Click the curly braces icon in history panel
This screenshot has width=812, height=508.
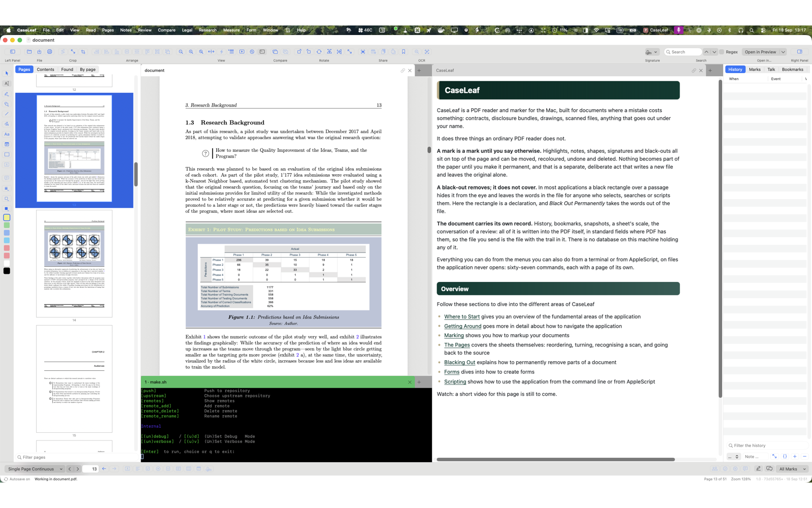pyautogui.click(x=785, y=457)
